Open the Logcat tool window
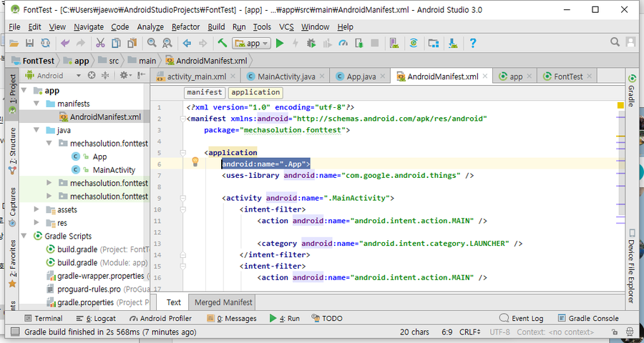644x343 pixels. (96, 319)
